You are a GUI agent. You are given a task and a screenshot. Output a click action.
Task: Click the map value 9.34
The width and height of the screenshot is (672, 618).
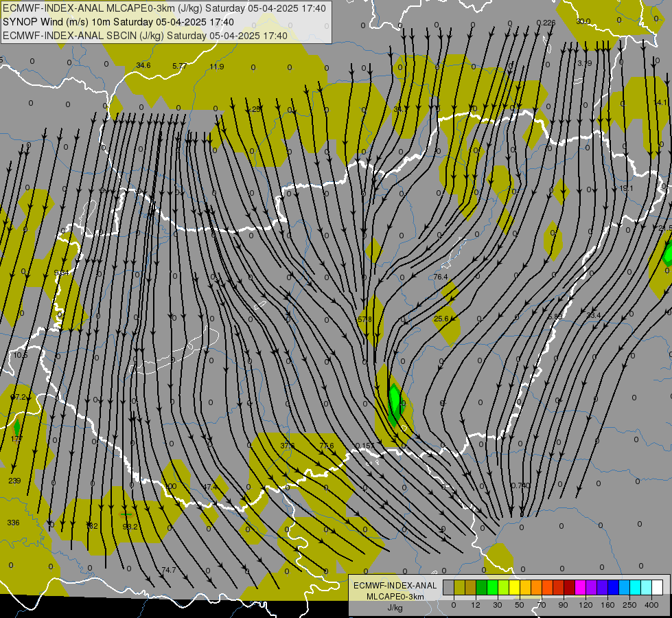pos(61,273)
